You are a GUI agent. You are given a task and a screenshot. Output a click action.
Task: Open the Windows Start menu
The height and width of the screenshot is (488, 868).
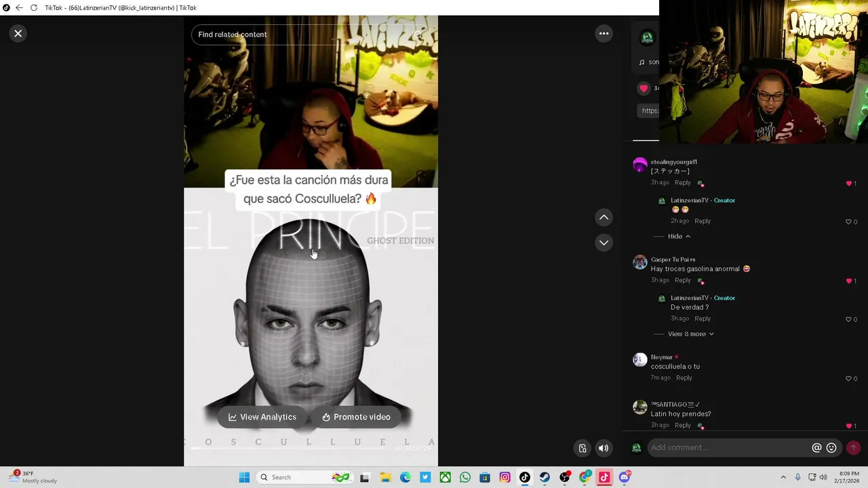(x=244, y=477)
